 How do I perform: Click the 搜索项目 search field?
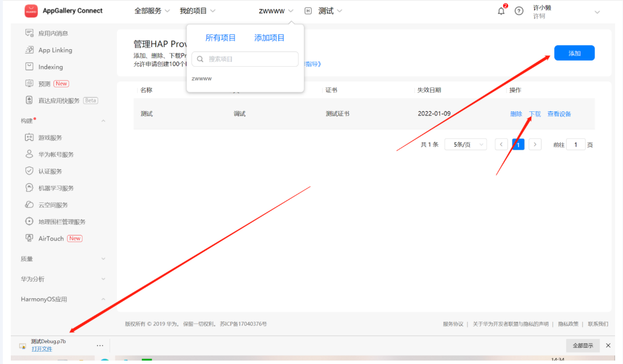[245, 59]
